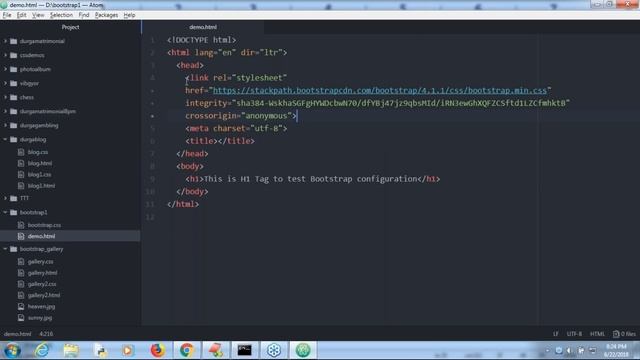
Task: Follow the bootstrapcdn stylesheet URL link
Action: coord(380,90)
